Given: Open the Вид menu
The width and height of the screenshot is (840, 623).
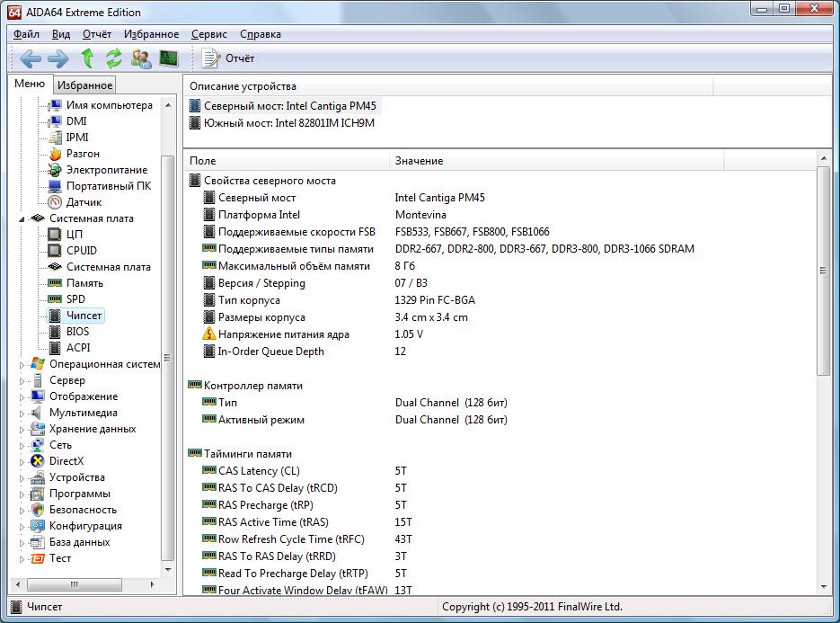Looking at the screenshot, I should pyautogui.click(x=61, y=34).
